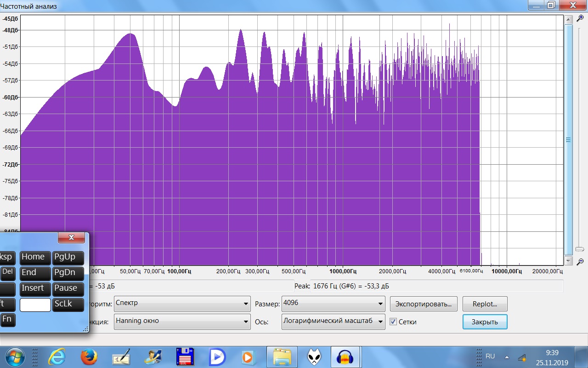Click the Частотный анализ window title
The width and height of the screenshot is (588, 368).
[28, 6]
